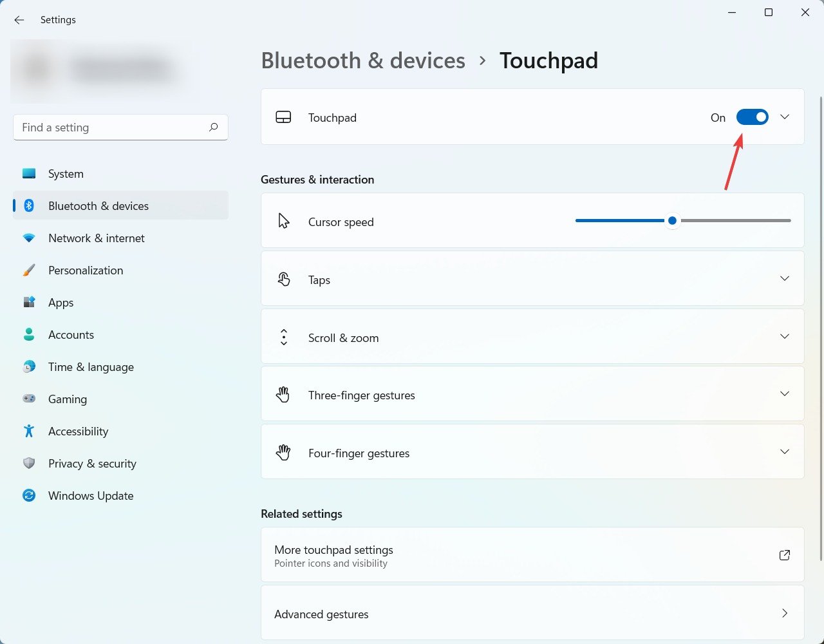Expand the Touchpad section chevron
The height and width of the screenshot is (644, 824).
784,117
